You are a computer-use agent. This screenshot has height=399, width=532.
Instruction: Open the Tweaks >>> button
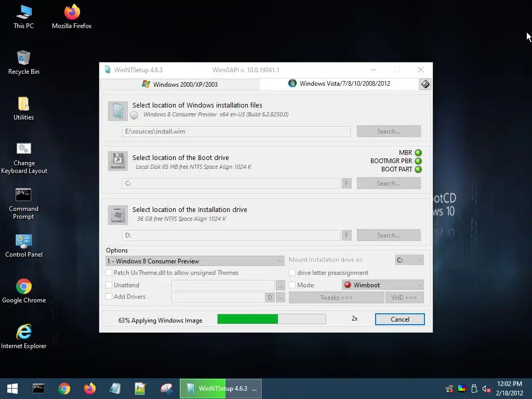336,298
